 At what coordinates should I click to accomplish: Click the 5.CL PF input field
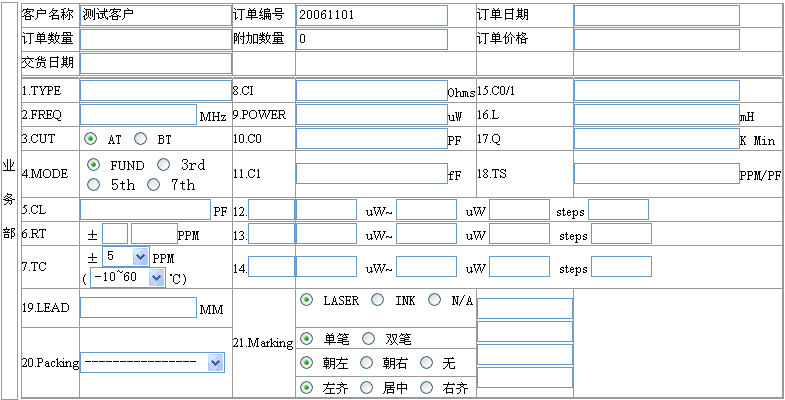[145, 210]
